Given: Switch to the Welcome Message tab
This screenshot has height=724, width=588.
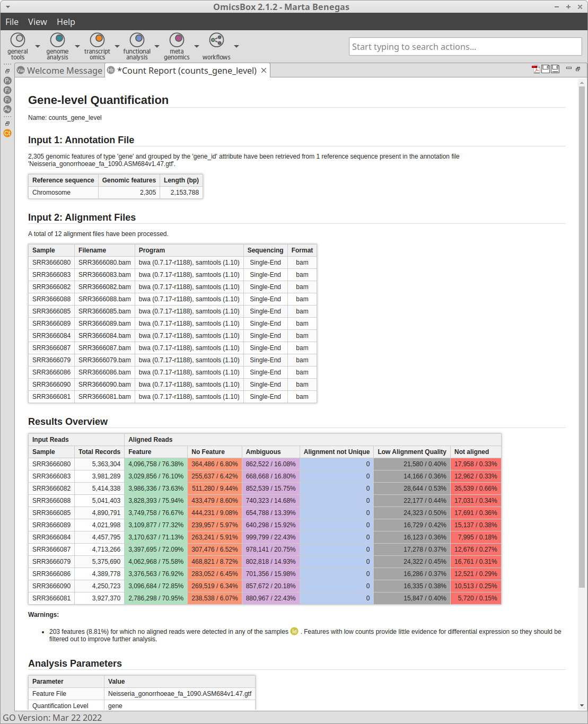Looking at the screenshot, I should click(x=59, y=71).
